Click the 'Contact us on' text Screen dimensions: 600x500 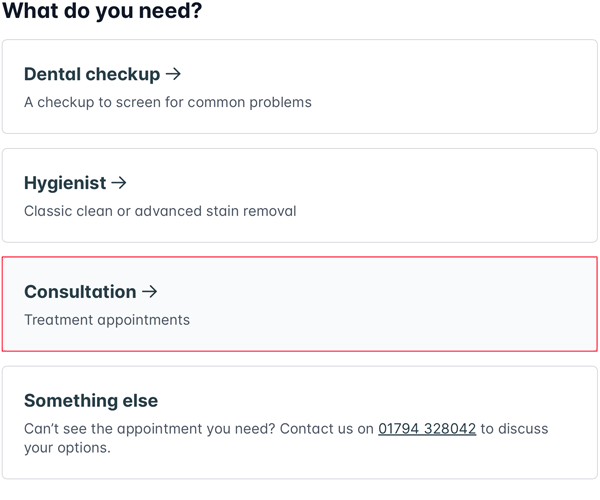pos(326,428)
